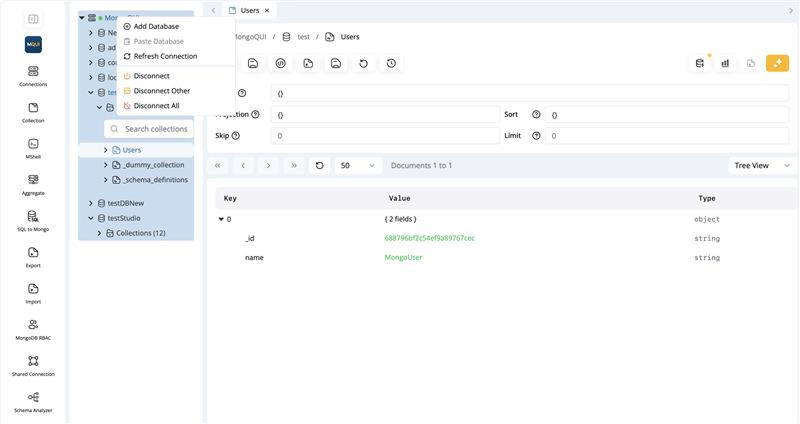Choose Add Database from the context menu

tap(156, 26)
